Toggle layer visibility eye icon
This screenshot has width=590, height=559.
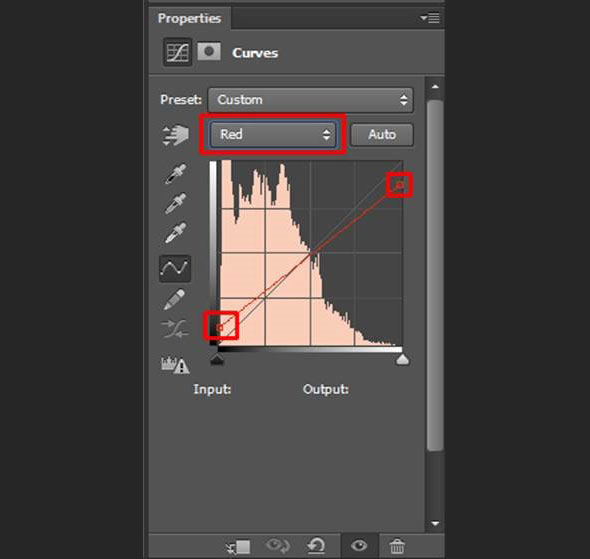point(359,545)
